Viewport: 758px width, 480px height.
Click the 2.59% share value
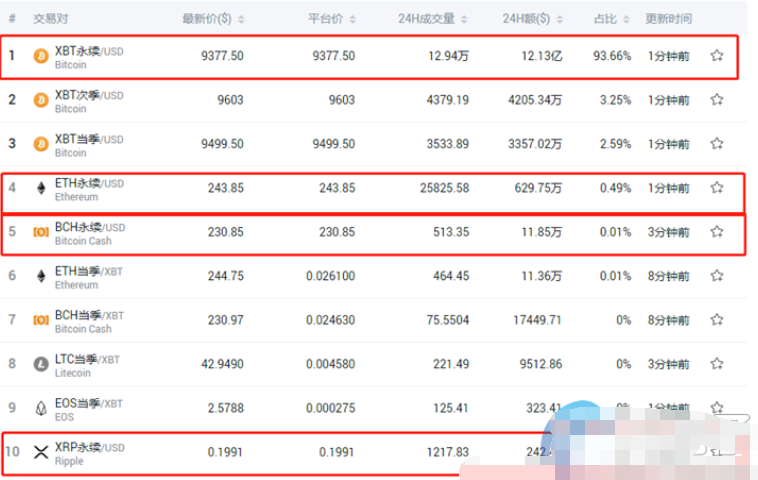pyautogui.click(x=615, y=144)
